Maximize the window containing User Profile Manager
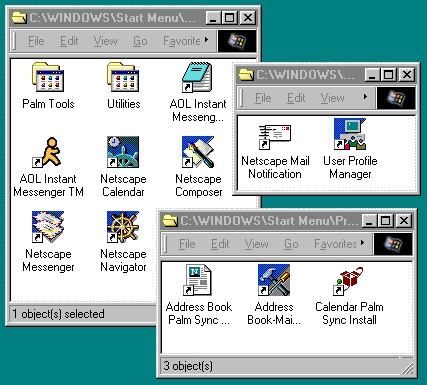Screen dimensions: 427x385 (x=389, y=74)
